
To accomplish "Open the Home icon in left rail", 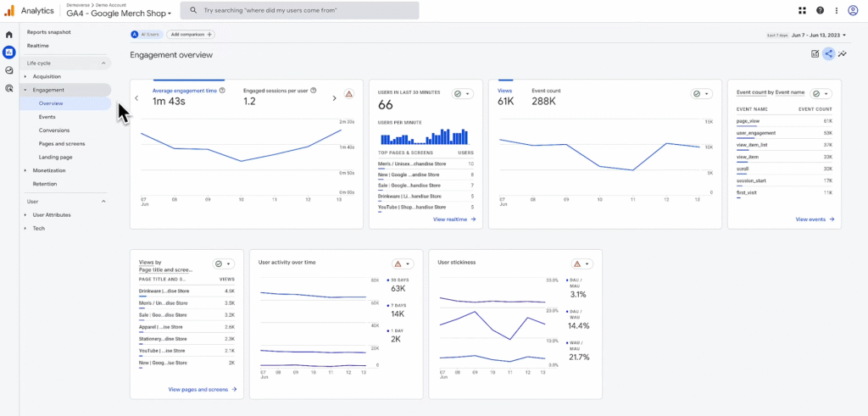I will click(x=8, y=35).
